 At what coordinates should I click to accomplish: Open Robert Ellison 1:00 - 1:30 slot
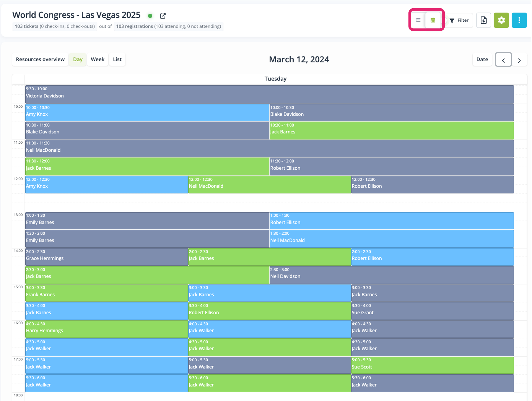coord(391,221)
